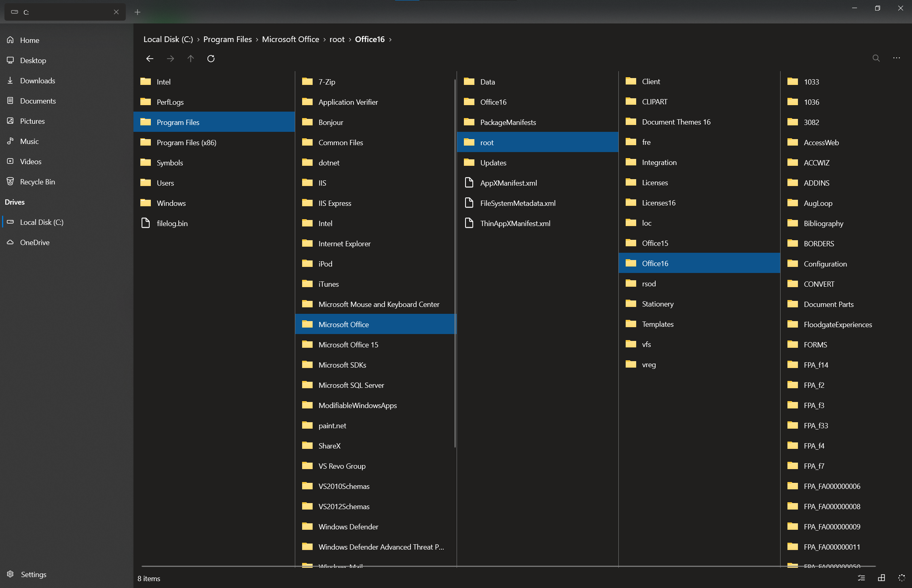This screenshot has width=912, height=588.
Task: Refresh the current folder view
Action: tap(211, 59)
